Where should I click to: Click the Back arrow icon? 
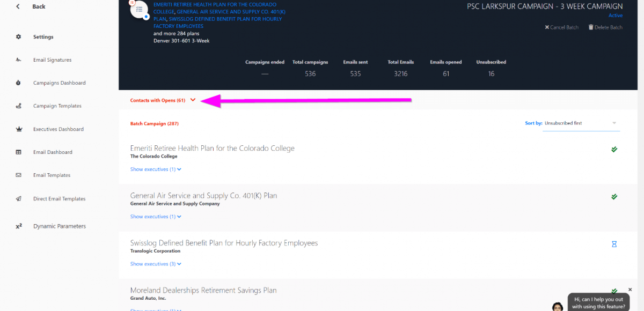click(18, 6)
